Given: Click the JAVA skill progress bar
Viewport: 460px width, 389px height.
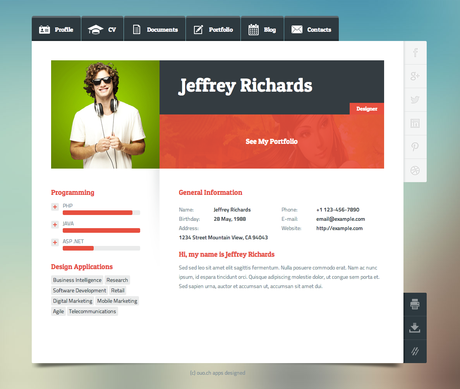Looking at the screenshot, I should pyautogui.click(x=101, y=230).
